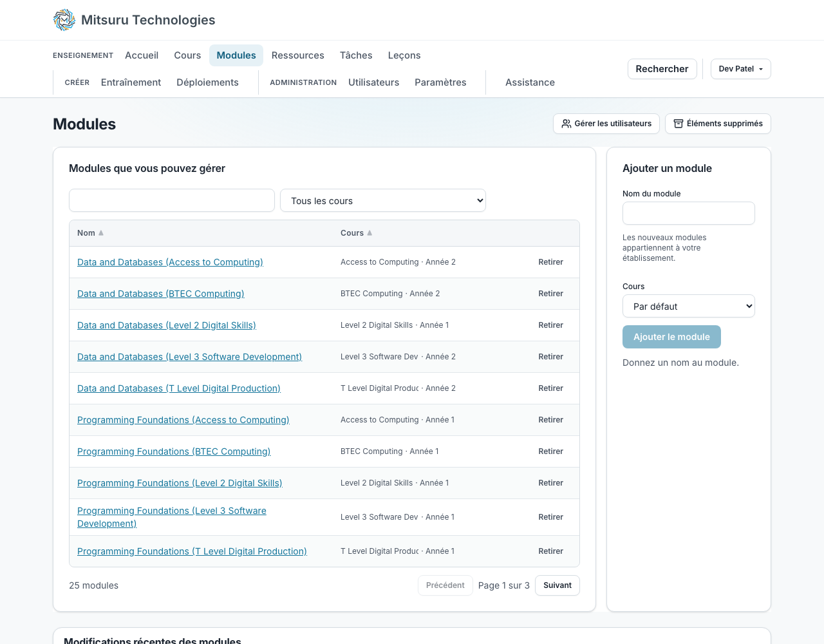
Task: Open the Par défaut course dropdown
Action: 689,306
